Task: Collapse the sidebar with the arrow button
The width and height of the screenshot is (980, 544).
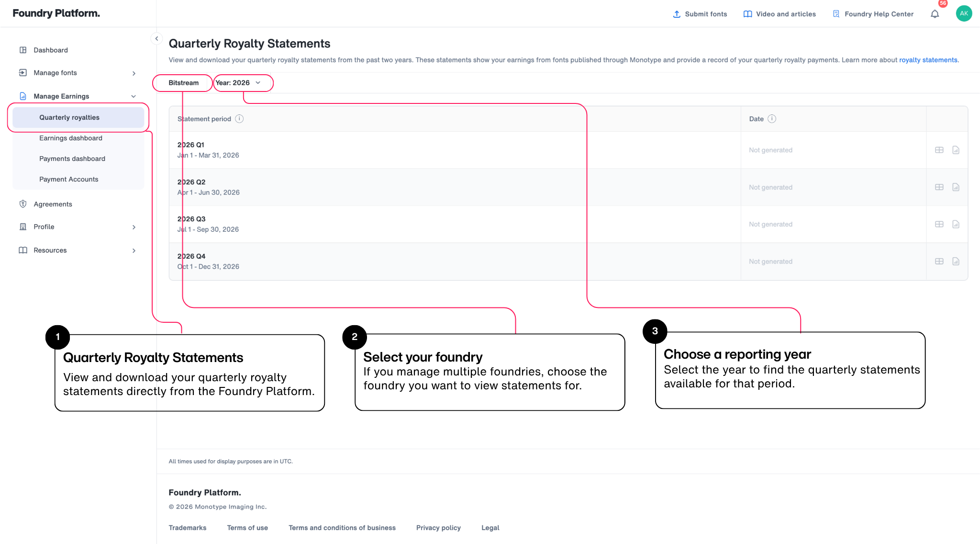Action: click(x=156, y=39)
